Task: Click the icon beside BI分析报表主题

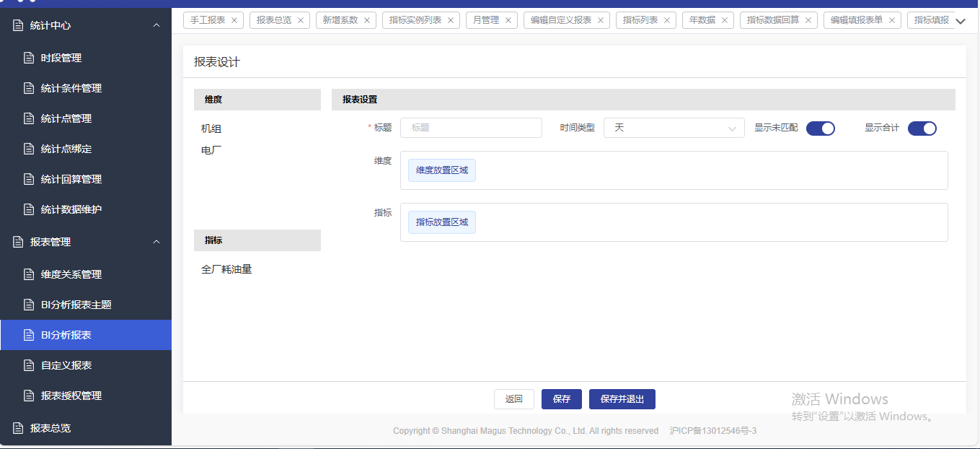Action: point(29,305)
